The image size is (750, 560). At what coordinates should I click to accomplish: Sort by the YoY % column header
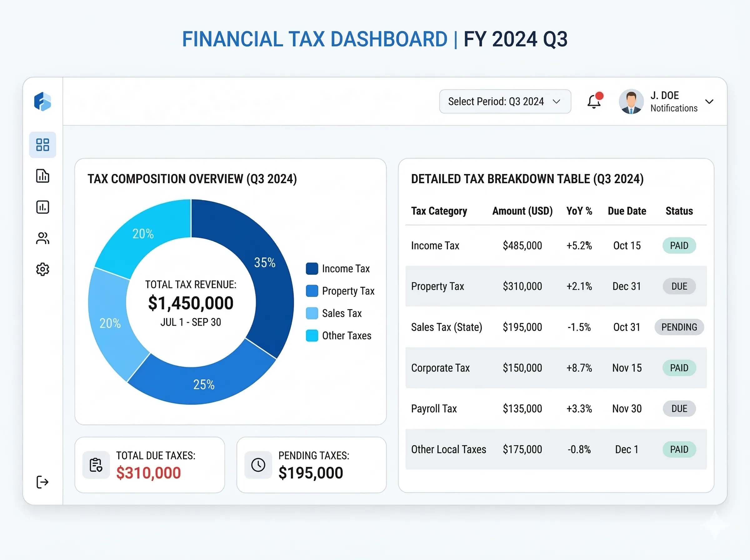coord(579,211)
